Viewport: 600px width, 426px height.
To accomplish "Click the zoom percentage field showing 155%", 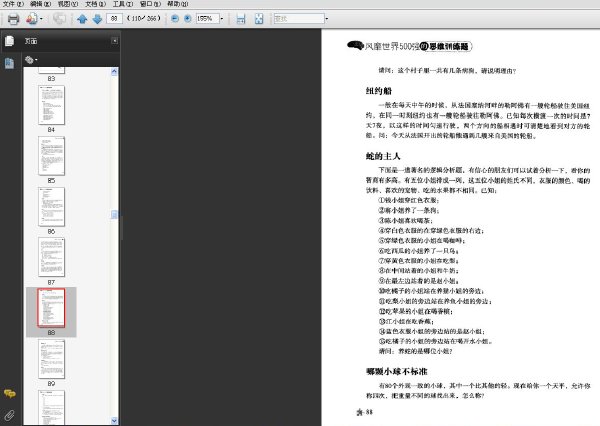I will [x=207, y=18].
